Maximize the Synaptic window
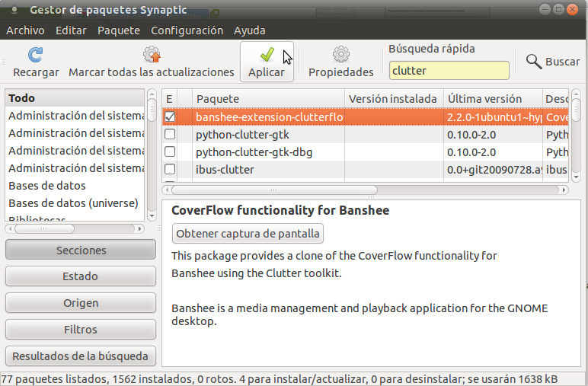The width and height of the screenshot is (588, 386). pyautogui.click(x=558, y=10)
